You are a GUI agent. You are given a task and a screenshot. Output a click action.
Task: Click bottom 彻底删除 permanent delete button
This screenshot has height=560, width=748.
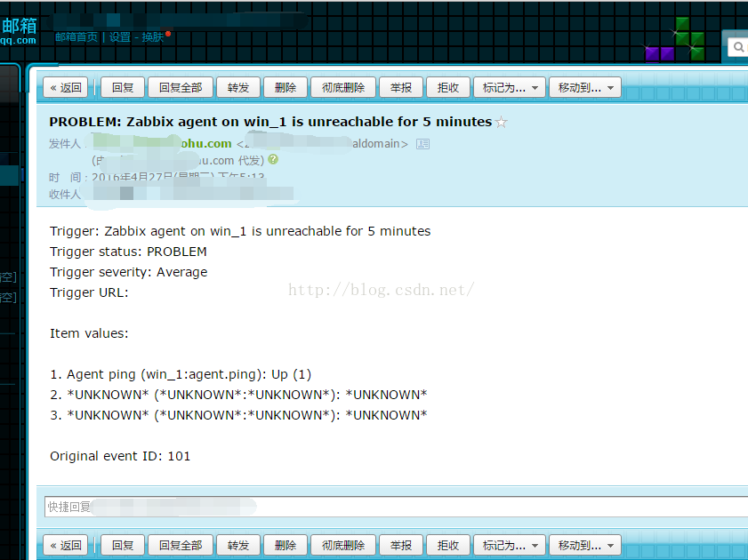click(343, 545)
